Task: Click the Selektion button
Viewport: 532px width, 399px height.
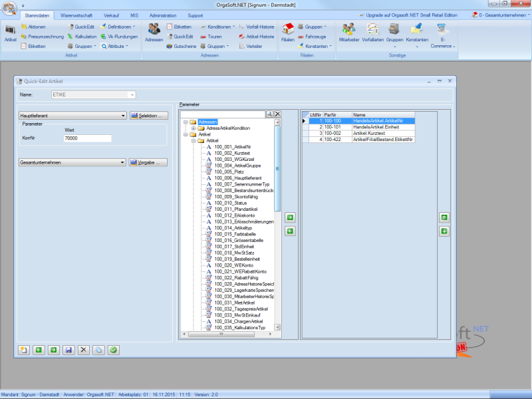Action: (149, 116)
